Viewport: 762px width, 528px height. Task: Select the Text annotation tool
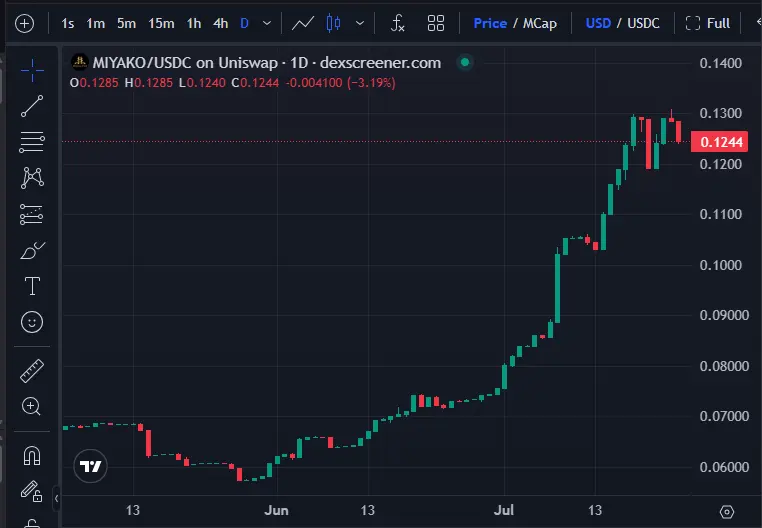click(32, 286)
